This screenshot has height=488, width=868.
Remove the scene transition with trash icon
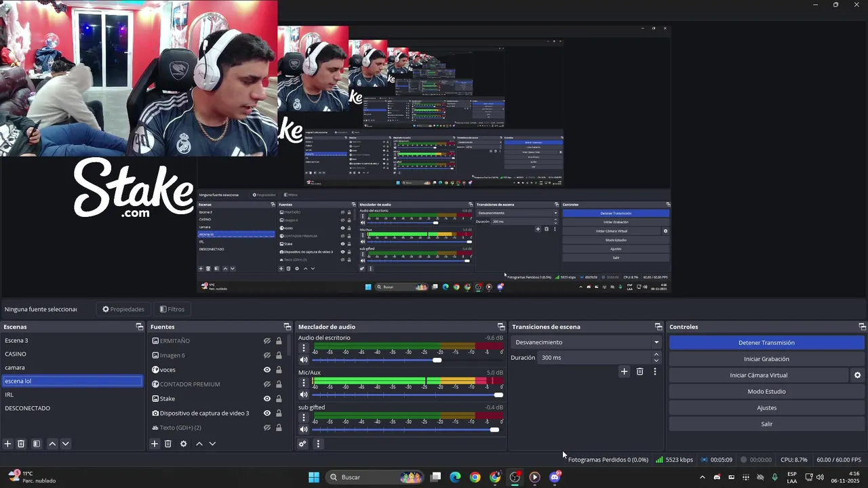[639, 371]
